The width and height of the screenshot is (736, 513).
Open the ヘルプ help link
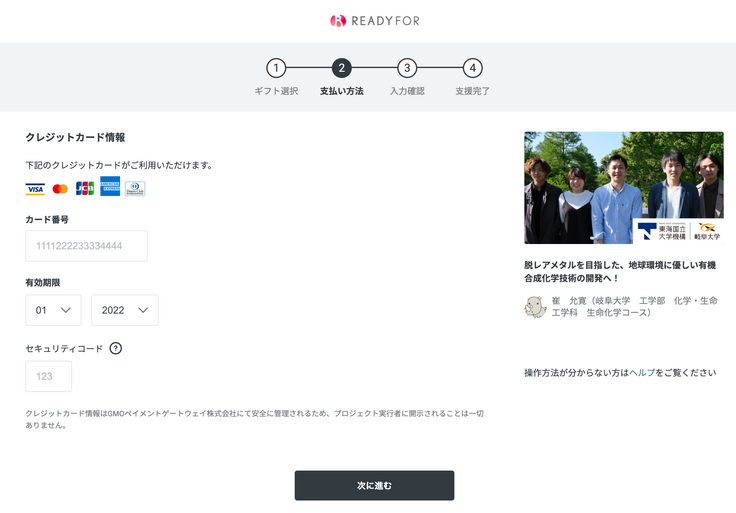642,372
